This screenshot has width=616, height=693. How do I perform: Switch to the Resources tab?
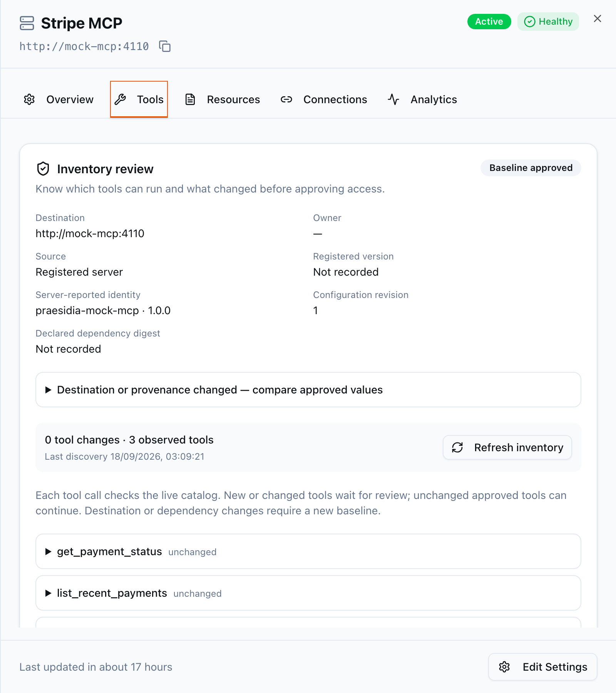click(x=223, y=99)
